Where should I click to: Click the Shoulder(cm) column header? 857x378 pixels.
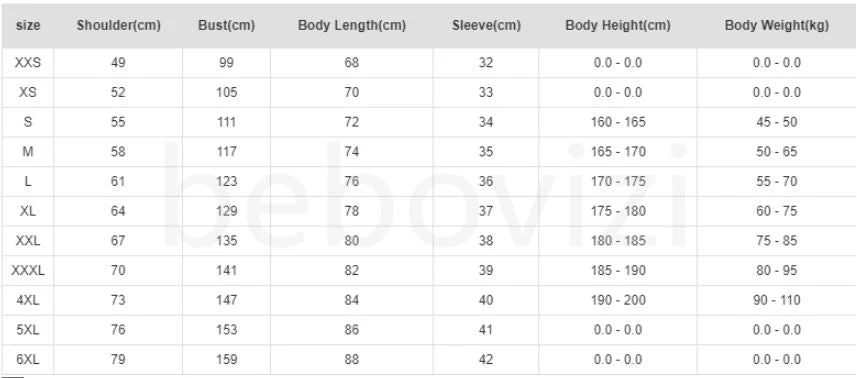coord(119,26)
